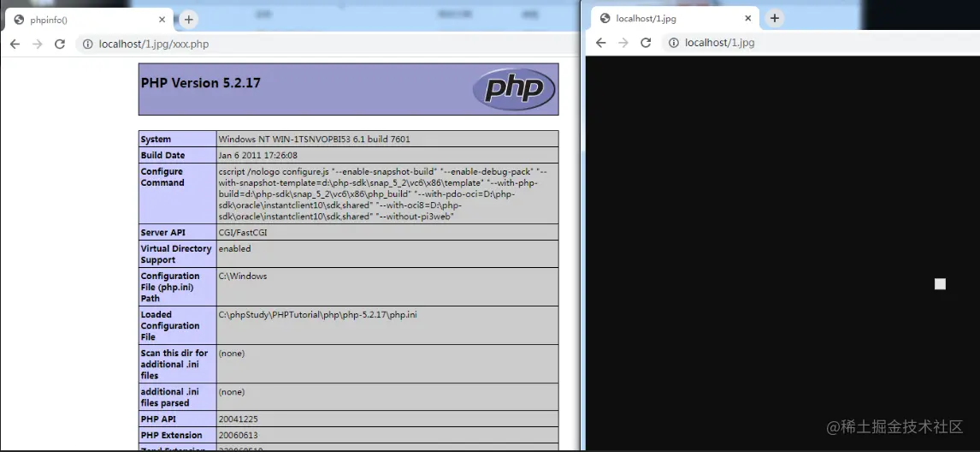Click the additional .ini files parsed label
Viewport: 980px width, 452px height.
tap(169, 397)
